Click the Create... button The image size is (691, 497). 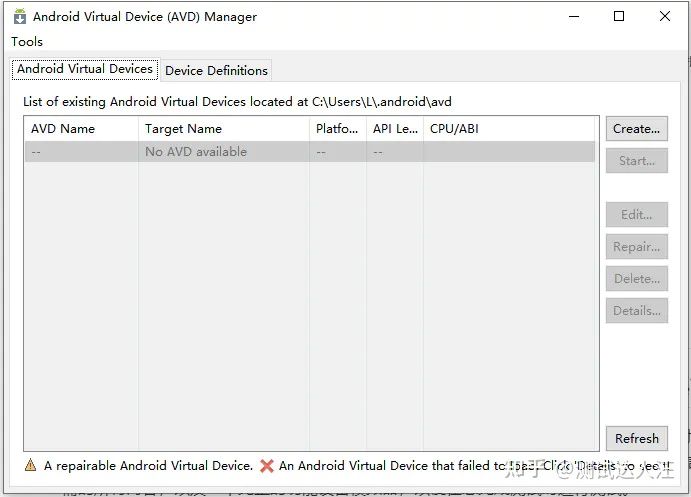tap(636, 129)
